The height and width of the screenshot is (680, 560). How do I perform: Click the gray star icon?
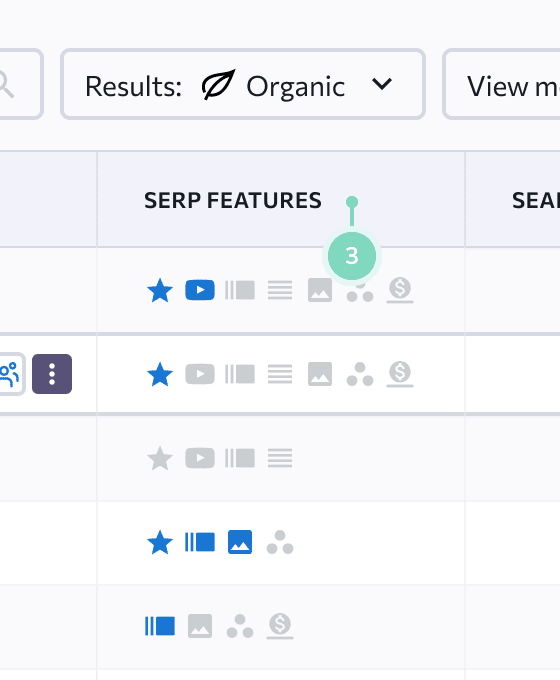click(x=160, y=458)
